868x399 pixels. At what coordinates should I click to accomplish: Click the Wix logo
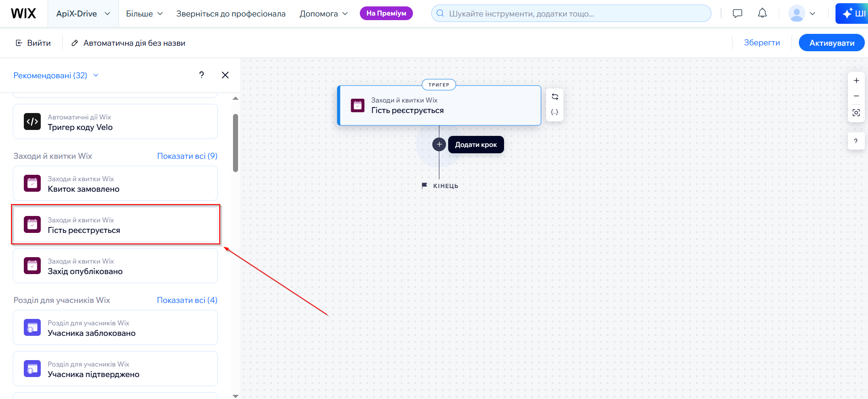[x=23, y=13]
